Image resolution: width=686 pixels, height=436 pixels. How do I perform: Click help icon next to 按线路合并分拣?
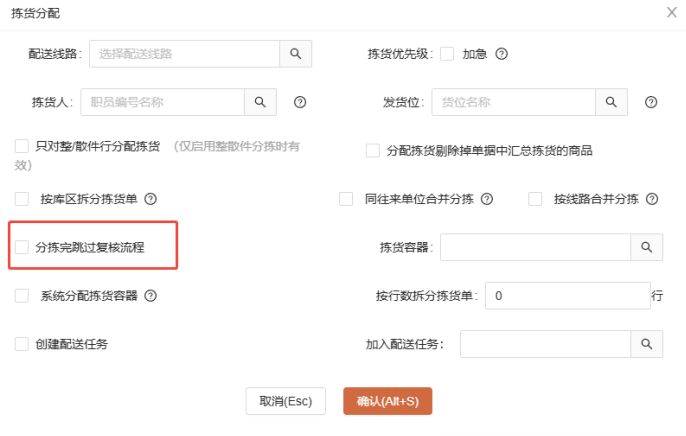tap(651, 199)
